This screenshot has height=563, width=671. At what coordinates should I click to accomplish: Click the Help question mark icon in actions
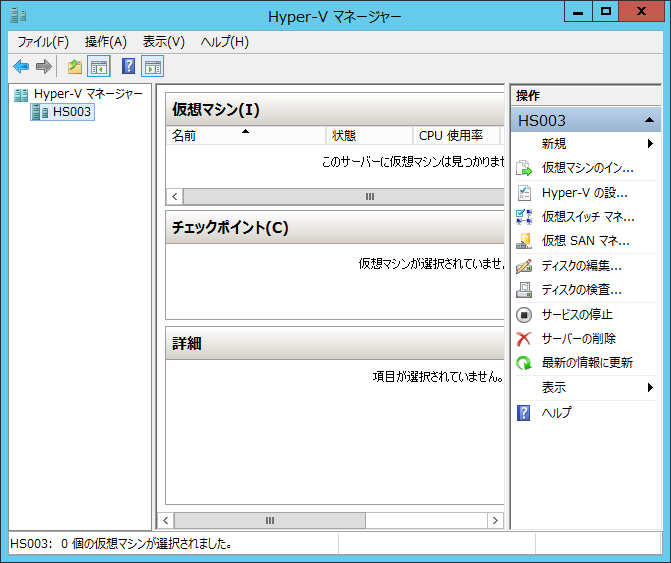pyautogui.click(x=523, y=413)
